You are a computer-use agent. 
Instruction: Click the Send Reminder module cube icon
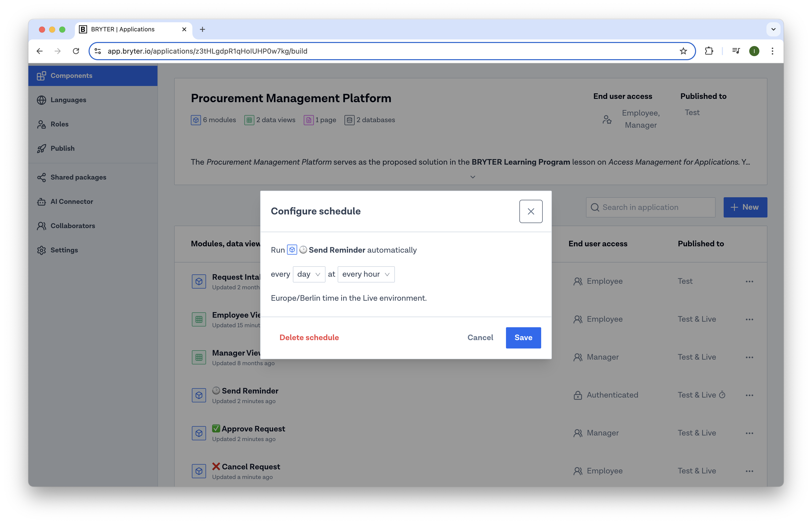click(x=199, y=395)
